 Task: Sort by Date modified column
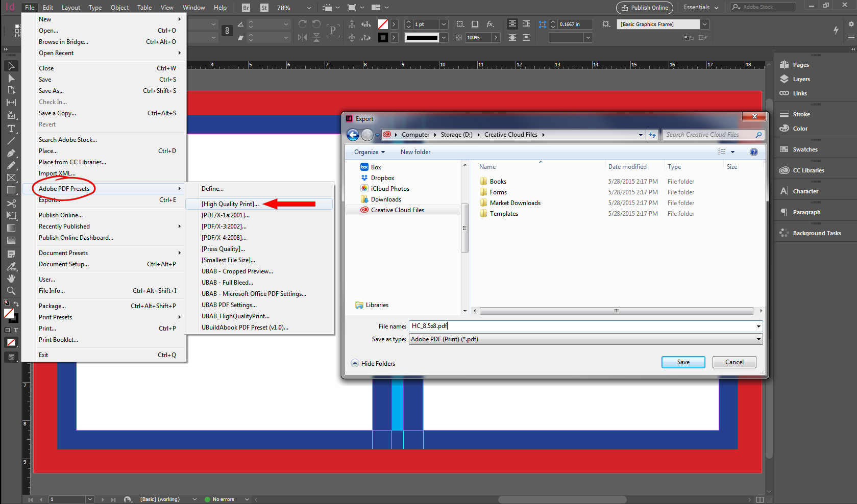pos(627,167)
